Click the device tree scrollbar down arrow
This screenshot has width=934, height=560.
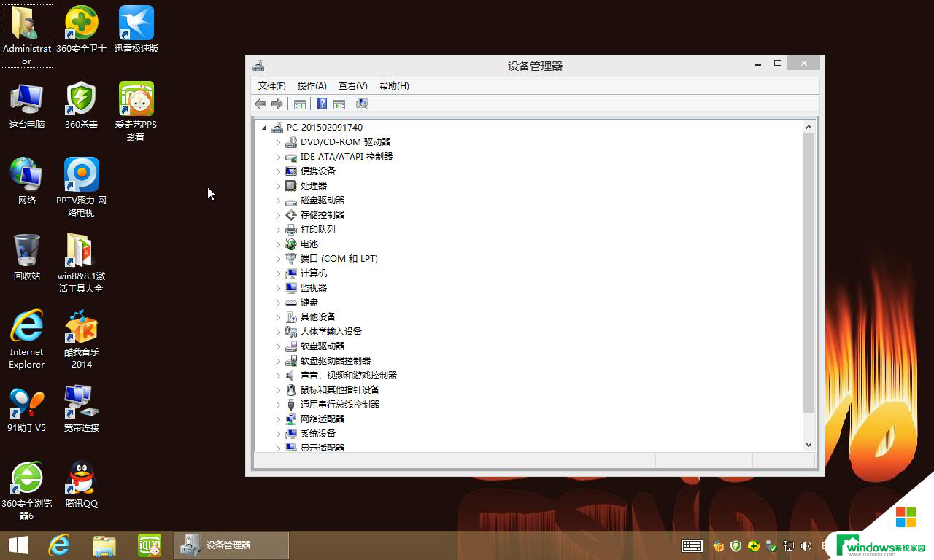click(x=808, y=444)
